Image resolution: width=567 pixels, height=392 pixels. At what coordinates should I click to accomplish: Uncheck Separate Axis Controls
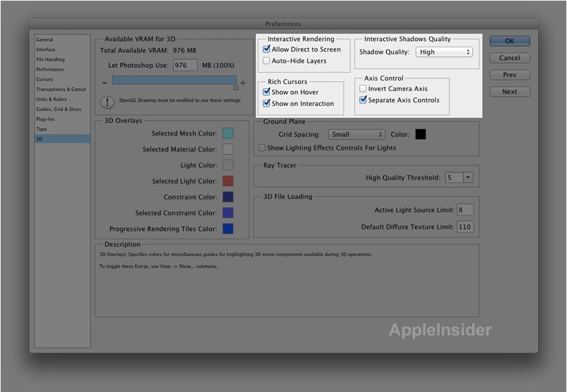(x=363, y=100)
